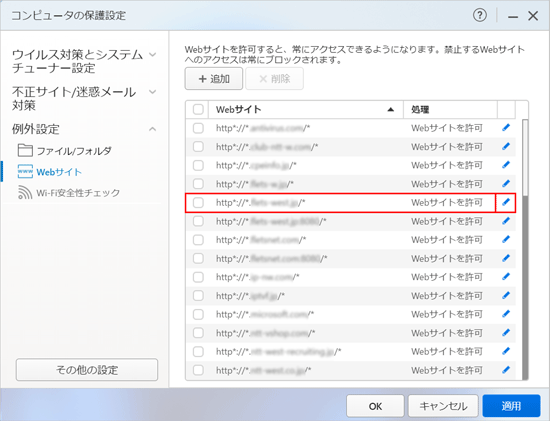This screenshot has height=421, width=550.
Task: Click the ＋追加 button
Action: click(214, 79)
